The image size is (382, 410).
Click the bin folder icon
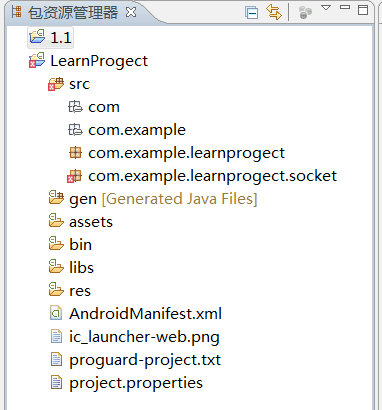click(x=56, y=243)
